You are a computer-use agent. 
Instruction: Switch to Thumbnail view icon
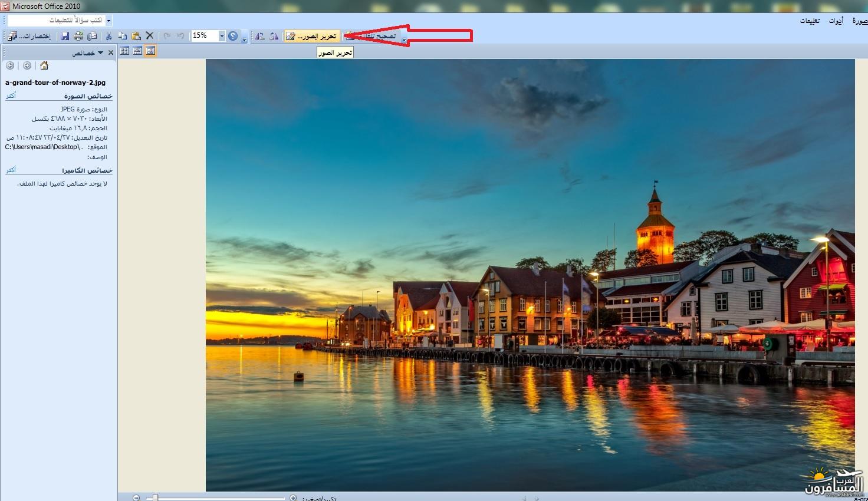[x=124, y=51]
